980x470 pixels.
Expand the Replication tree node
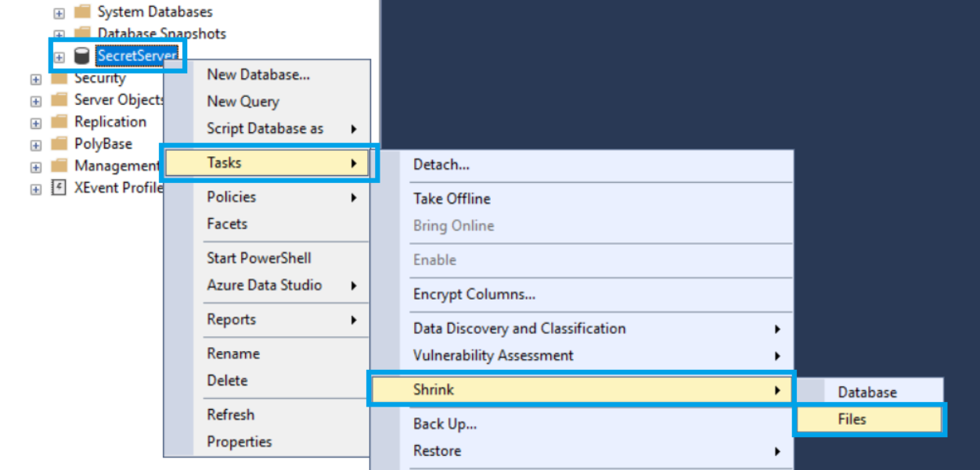pos(36,123)
